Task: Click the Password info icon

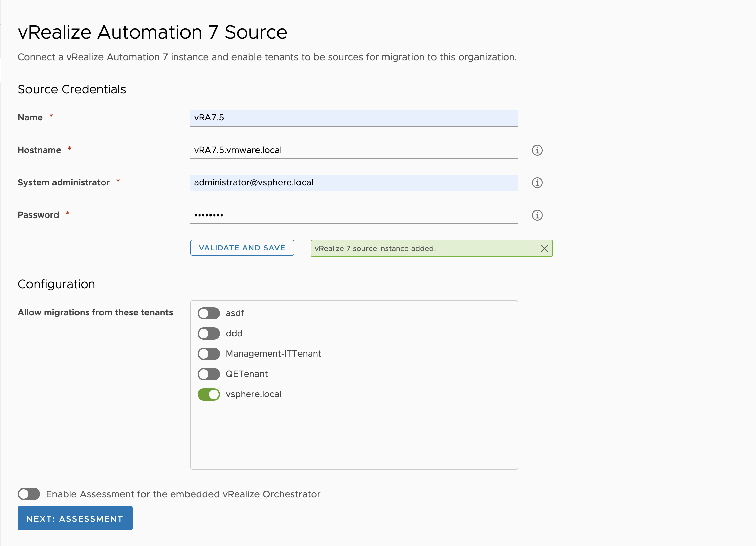Action: tap(537, 215)
